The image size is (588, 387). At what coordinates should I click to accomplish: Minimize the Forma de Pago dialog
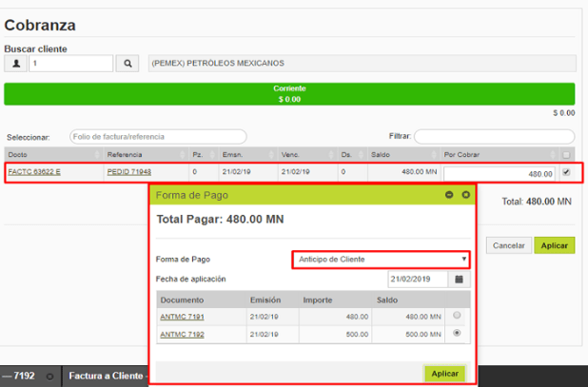point(449,195)
